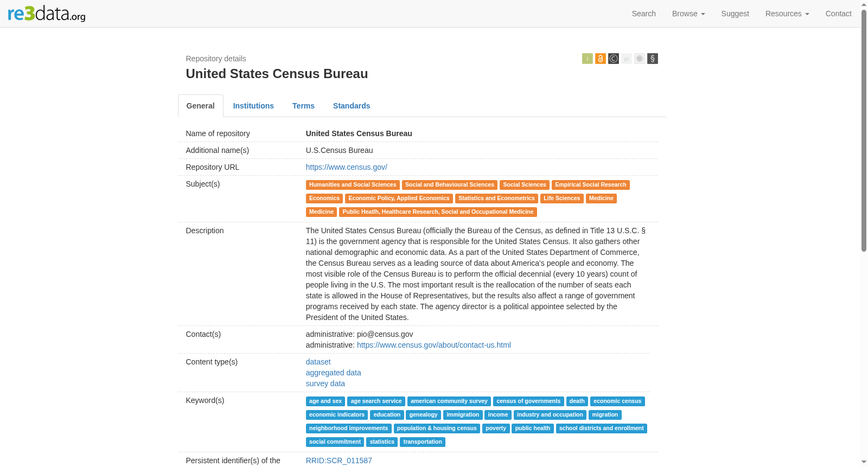Switch to the Institutions tab

[253, 106]
